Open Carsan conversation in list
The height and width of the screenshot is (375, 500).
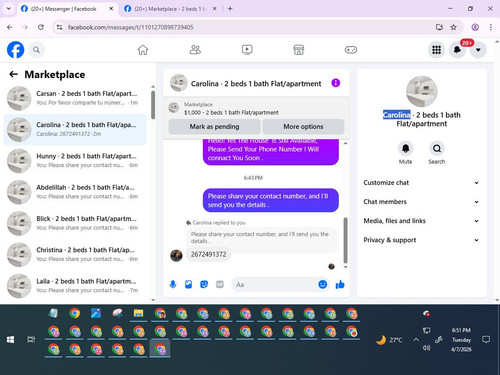point(75,98)
